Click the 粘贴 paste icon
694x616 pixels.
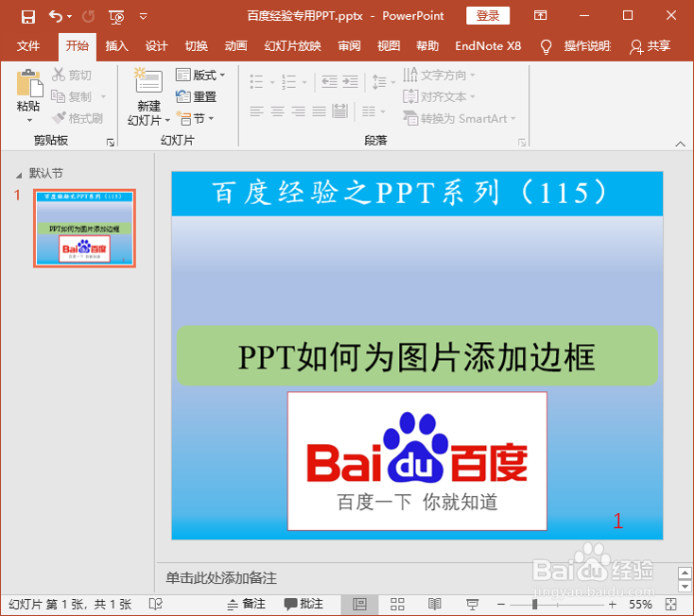(x=29, y=83)
